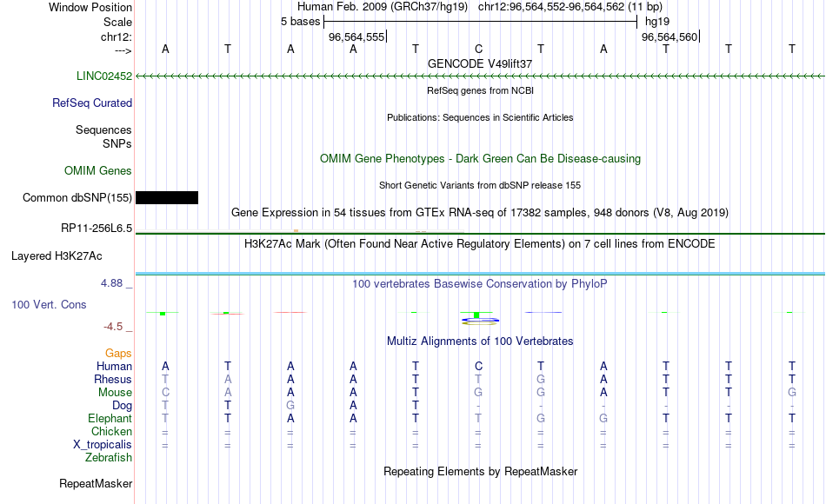Click the C base in the Mouse alignment row
This screenshot has height=504, width=826.
click(165, 393)
